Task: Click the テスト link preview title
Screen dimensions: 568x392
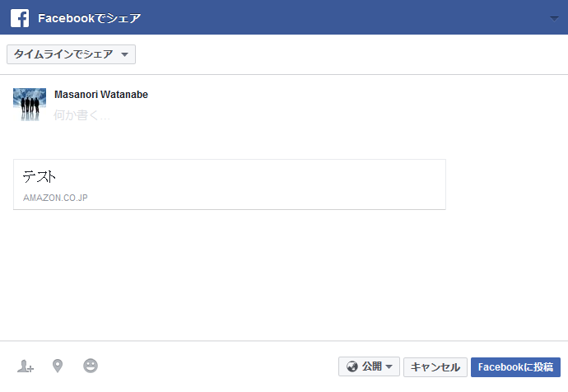Action: pos(40,176)
